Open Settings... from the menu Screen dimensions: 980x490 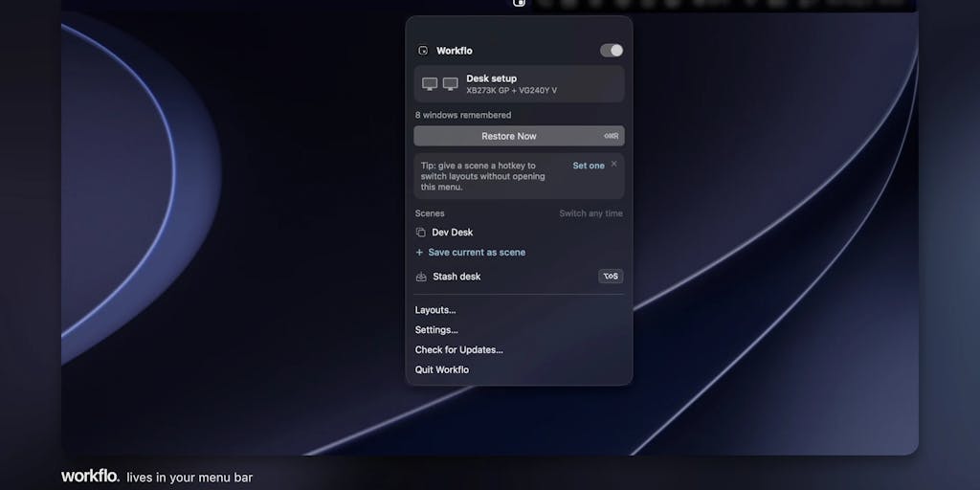(436, 330)
